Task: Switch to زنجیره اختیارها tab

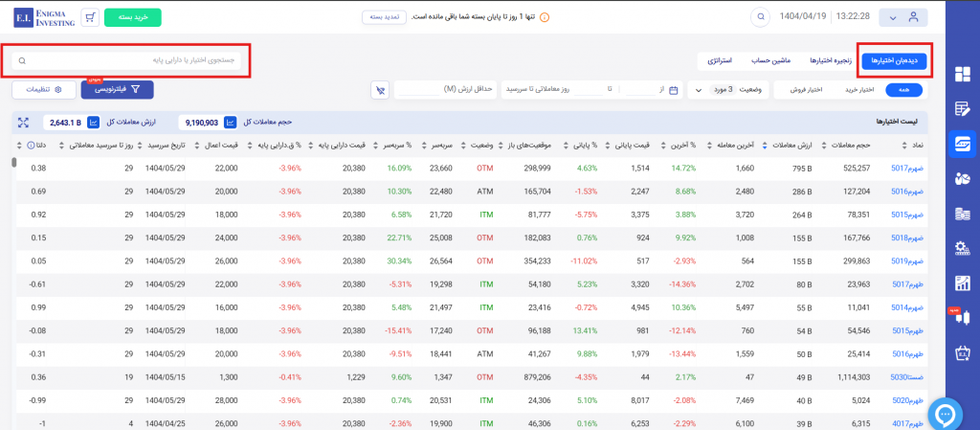Action: click(x=831, y=61)
